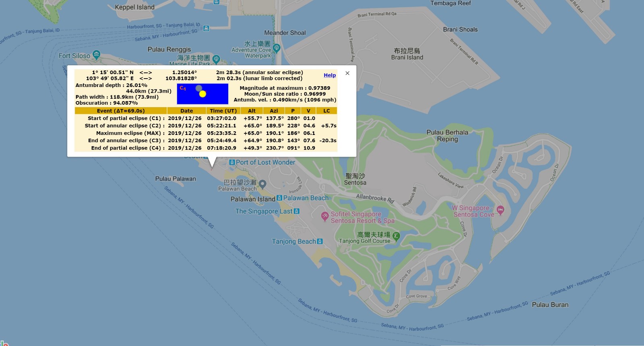Click the Fort Siloso museum marker icon
The image size is (644, 346).
96,54
